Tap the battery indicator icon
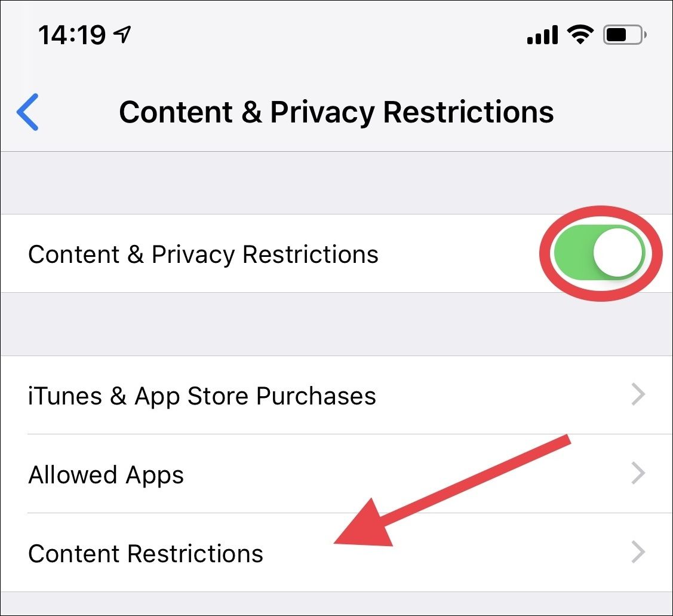The width and height of the screenshot is (673, 616). click(625, 35)
